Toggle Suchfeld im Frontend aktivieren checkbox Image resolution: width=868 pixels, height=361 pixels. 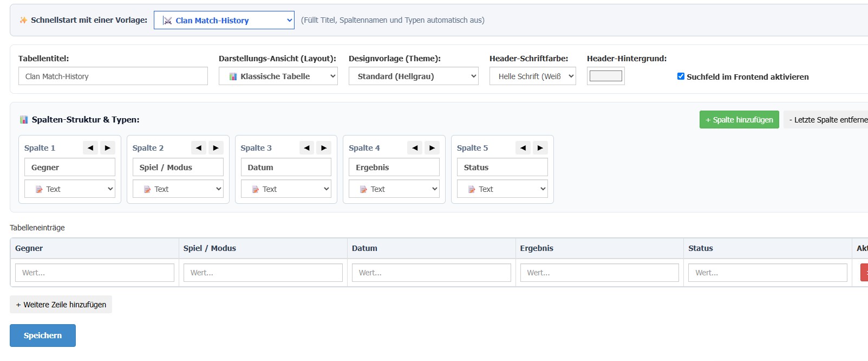(x=681, y=76)
